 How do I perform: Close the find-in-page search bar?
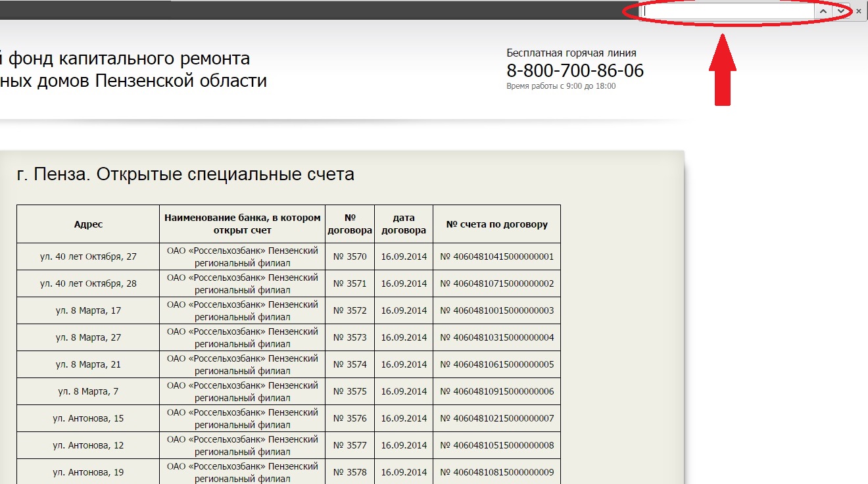858,11
